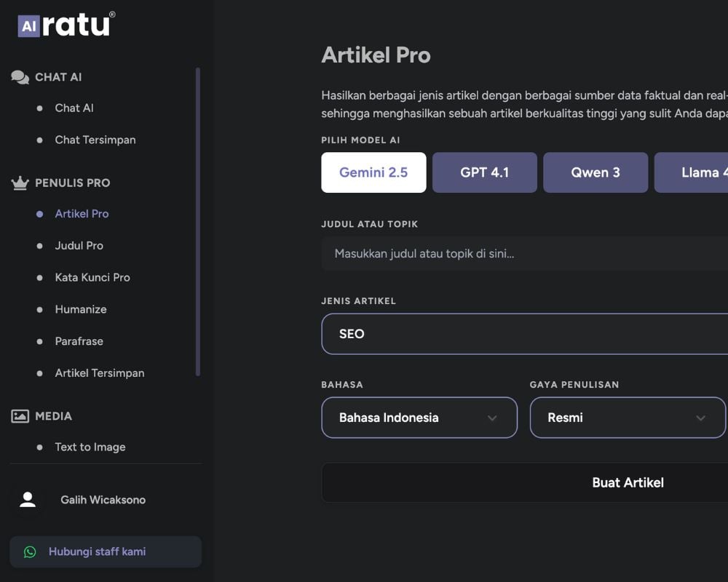Click the user avatar icon
Viewport: 728px width, 582px height.
click(28, 500)
